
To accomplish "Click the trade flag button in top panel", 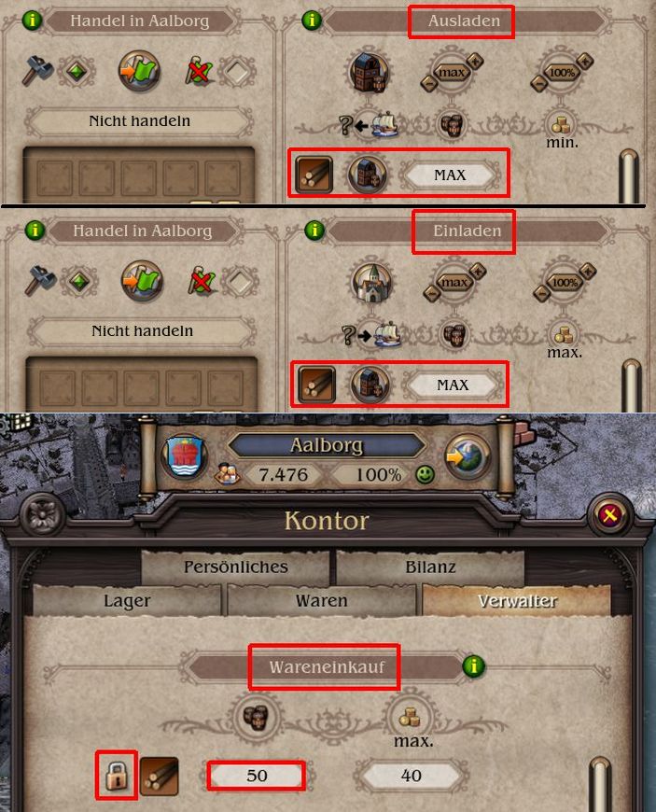I will tap(139, 71).
